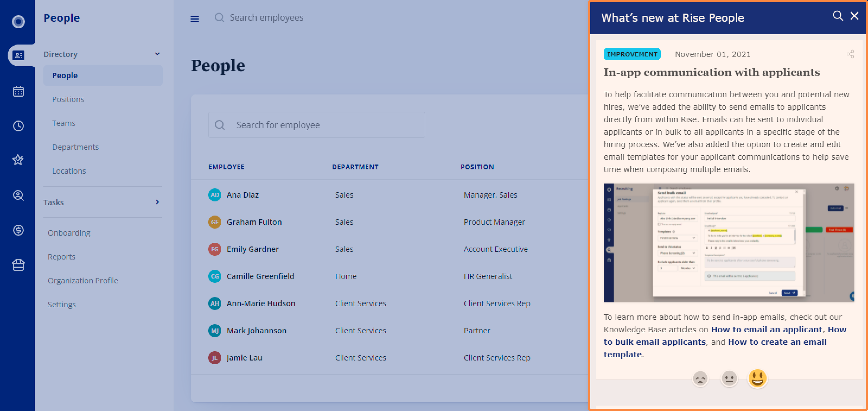This screenshot has width=868, height=411.
Task: Click Product Manager position cell
Action: 494,222
